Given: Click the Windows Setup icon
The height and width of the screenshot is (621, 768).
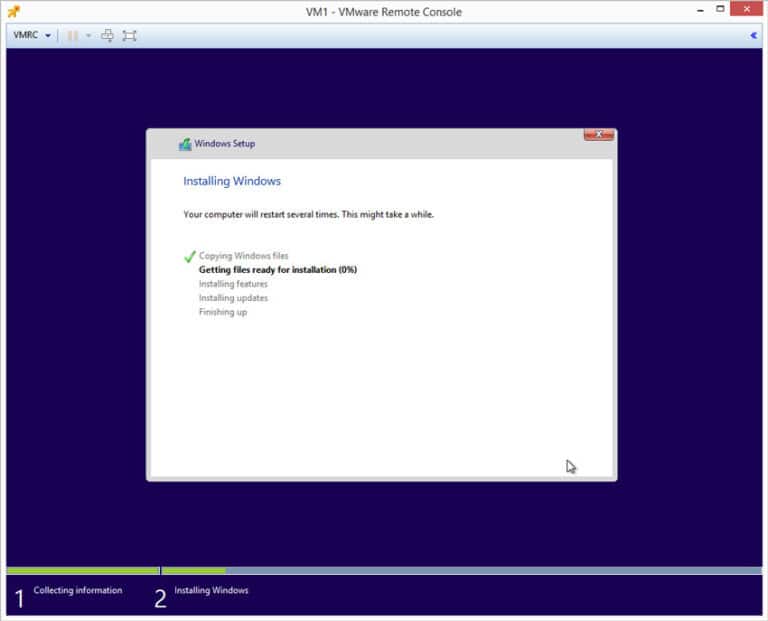Looking at the screenshot, I should 185,144.
